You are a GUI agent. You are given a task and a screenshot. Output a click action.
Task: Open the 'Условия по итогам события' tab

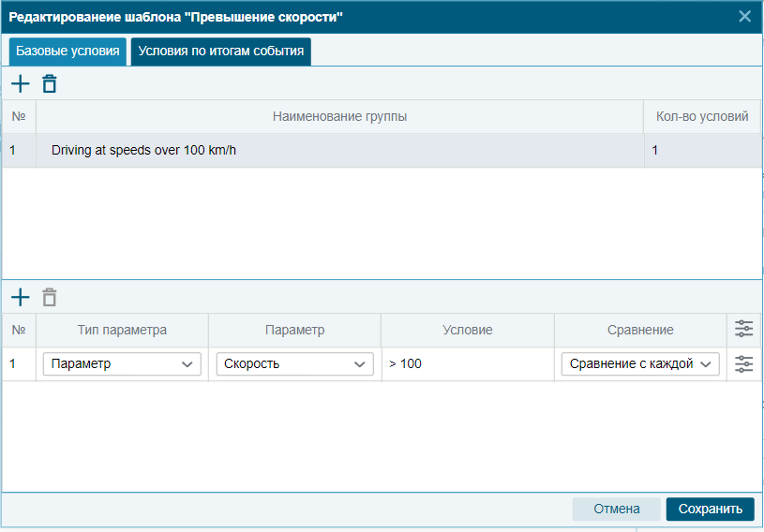220,52
